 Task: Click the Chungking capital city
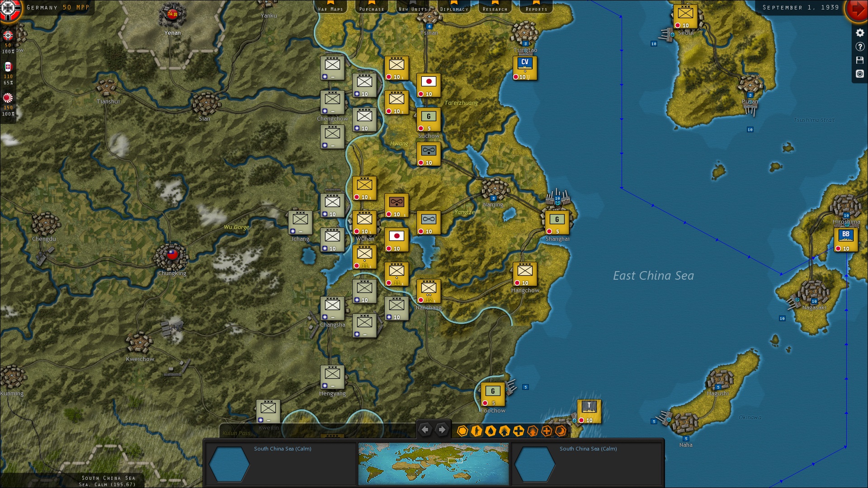click(172, 256)
